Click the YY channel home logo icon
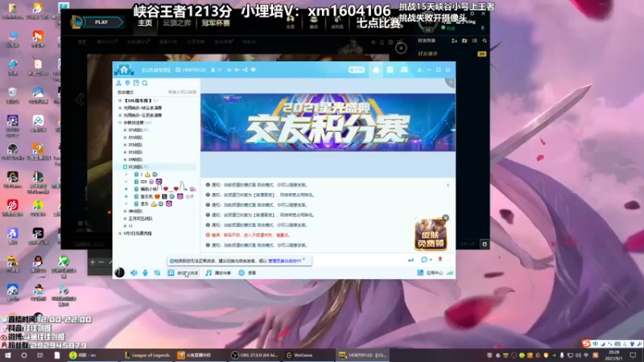 point(124,70)
